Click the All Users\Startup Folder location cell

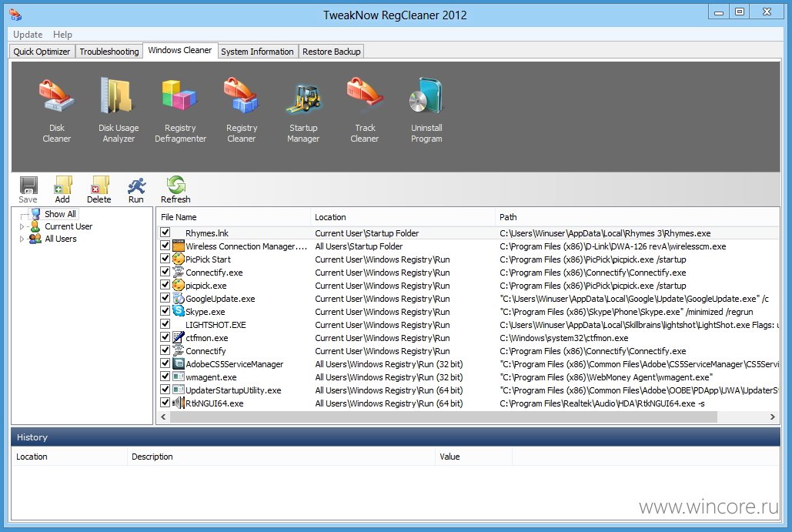click(x=359, y=246)
